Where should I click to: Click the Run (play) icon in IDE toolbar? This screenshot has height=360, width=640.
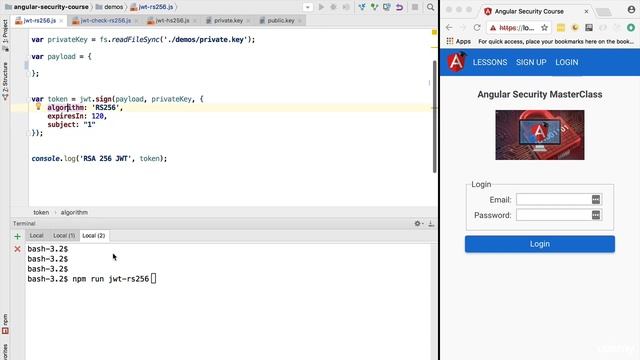321,7
